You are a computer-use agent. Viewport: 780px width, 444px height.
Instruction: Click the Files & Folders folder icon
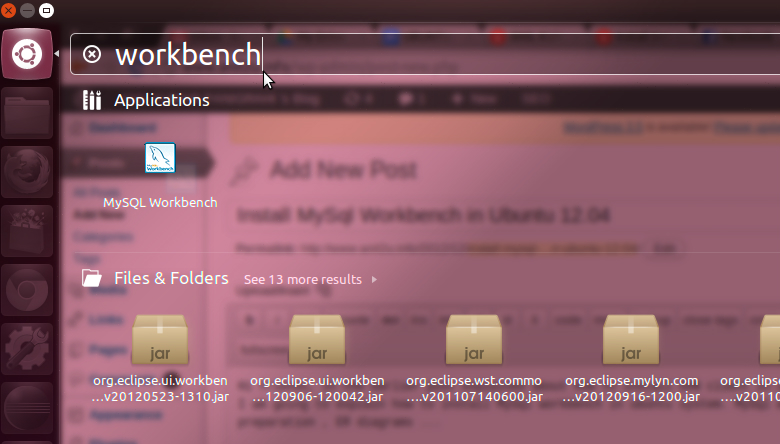click(92, 278)
